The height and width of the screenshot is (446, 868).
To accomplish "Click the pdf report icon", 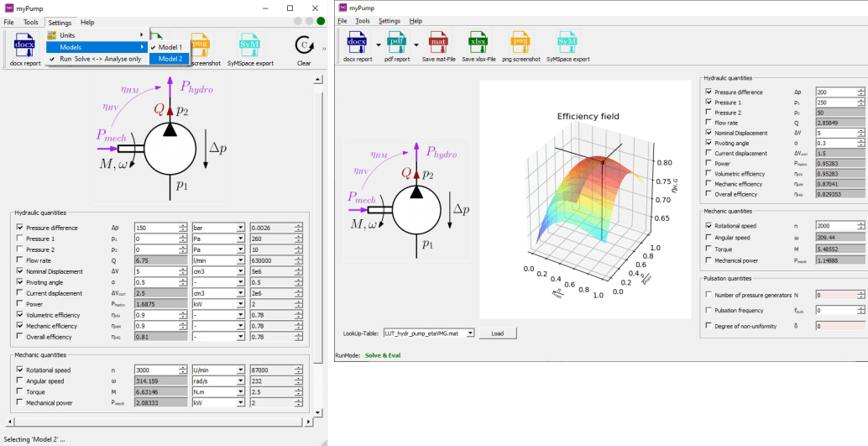I will [x=396, y=43].
